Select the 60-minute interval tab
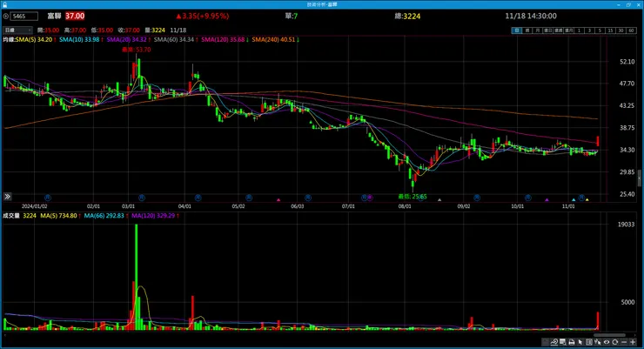 coord(631,30)
